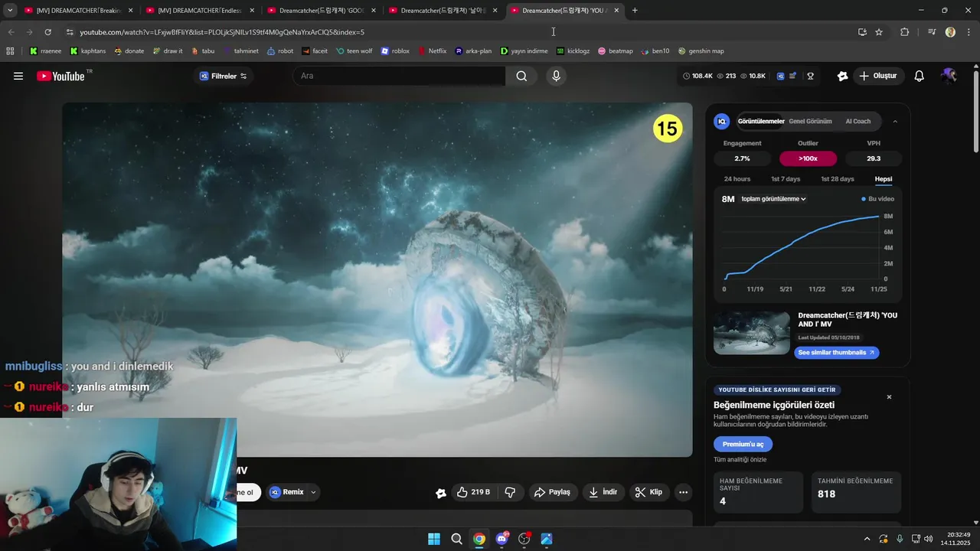Expand the Remix dropdown arrow
The height and width of the screenshot is (551, 980).
point(313,492)
